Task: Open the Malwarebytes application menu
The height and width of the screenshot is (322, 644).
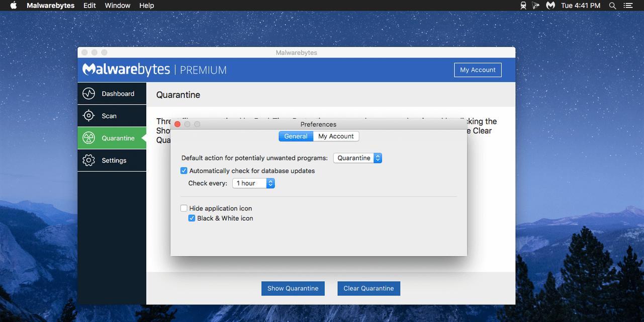Action: pyautogui.click(x=50, y=5)
